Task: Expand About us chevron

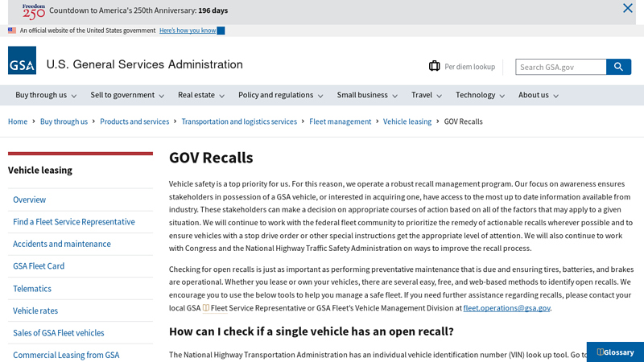Action: click(x=555, y=96)
